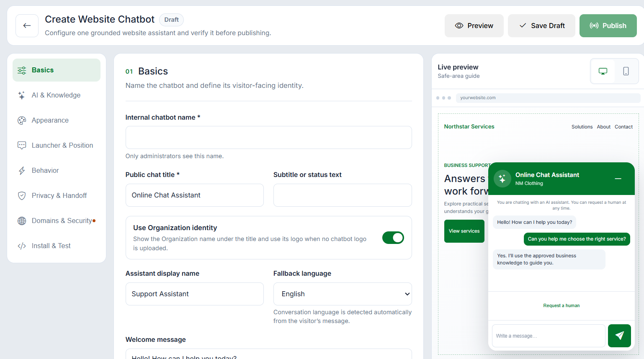Viewport: 644px width, 359px height.
Task: Click the 'Yes. I'll use the approved' reply bubble
Action: pos(549,259)
